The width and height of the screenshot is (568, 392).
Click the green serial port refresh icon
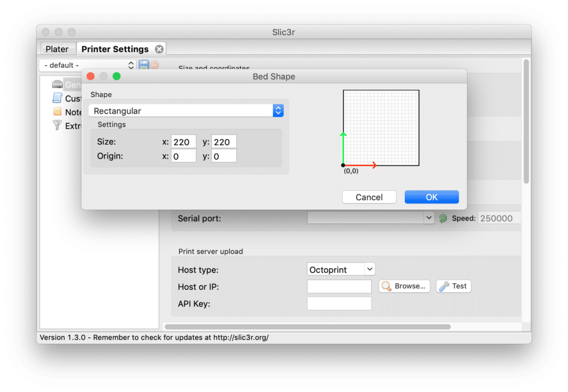(x=443, y=218)
